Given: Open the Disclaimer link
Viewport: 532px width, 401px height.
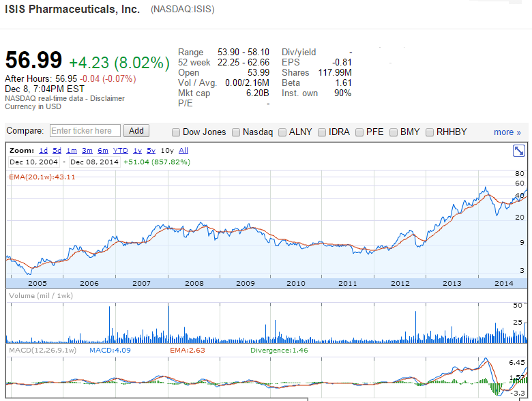Looking at the screenshot, I should coord(107,98).
